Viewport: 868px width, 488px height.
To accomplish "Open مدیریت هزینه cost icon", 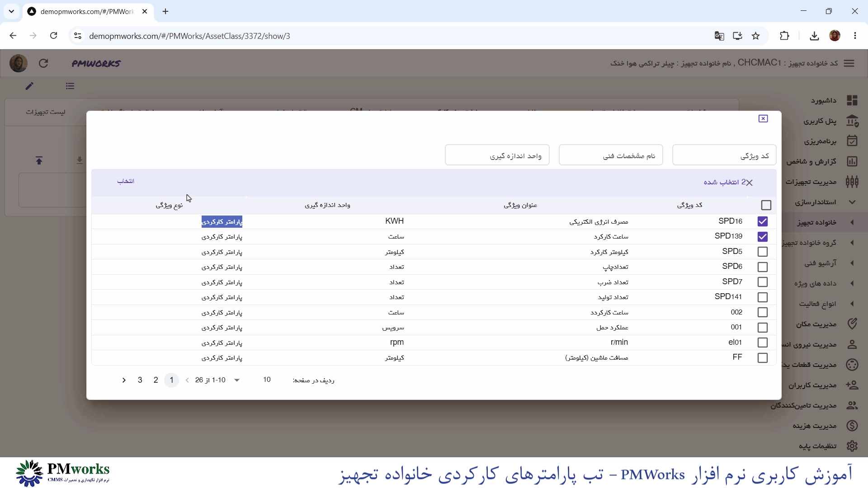I will [852, 426].
